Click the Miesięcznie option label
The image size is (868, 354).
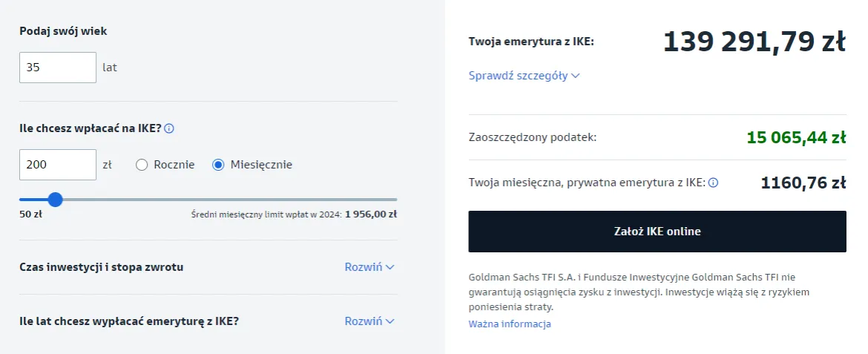(261, 165)
